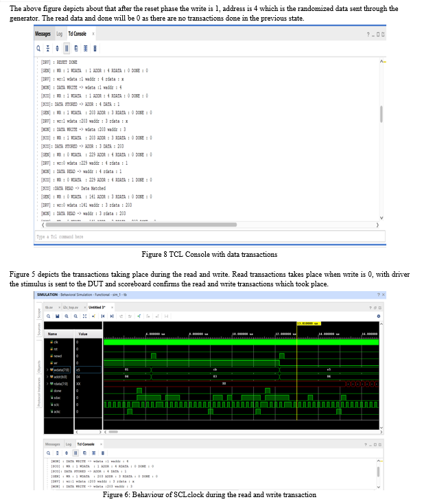Expand the wdata[7:0] signal bus
The width and height of the screenshot is (422, 504).
point(47,370)
